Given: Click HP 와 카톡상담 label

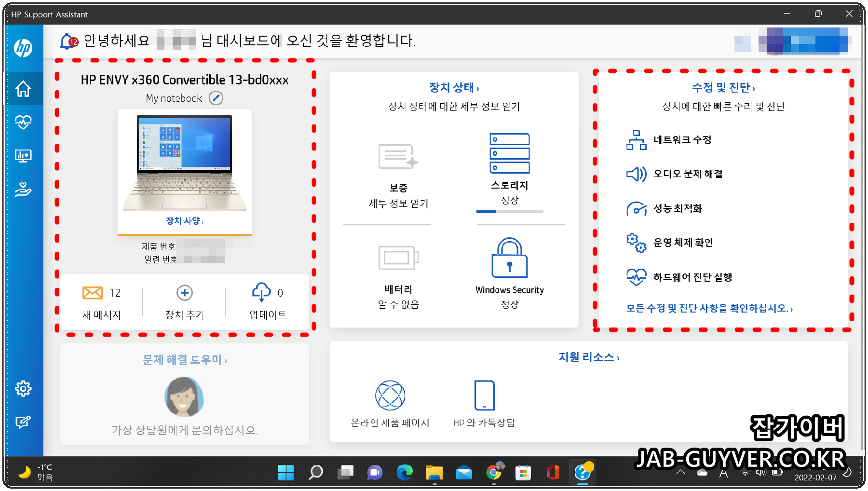Looking at the screenshot, I should (485, 423).
